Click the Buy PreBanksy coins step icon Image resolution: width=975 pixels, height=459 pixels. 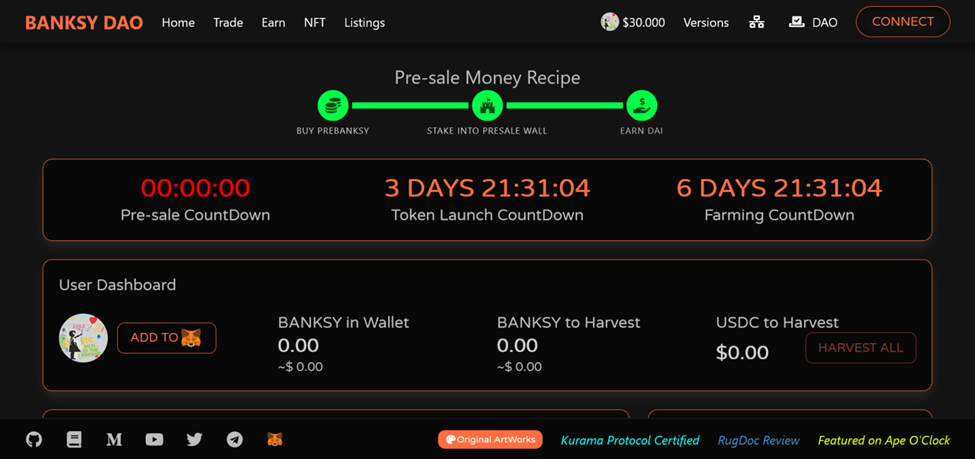coord(333,105)
